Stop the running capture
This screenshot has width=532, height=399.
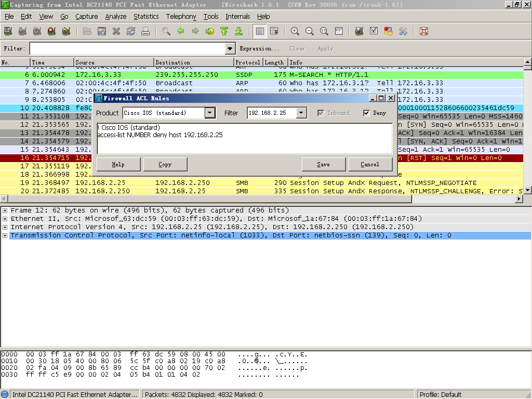51,31
